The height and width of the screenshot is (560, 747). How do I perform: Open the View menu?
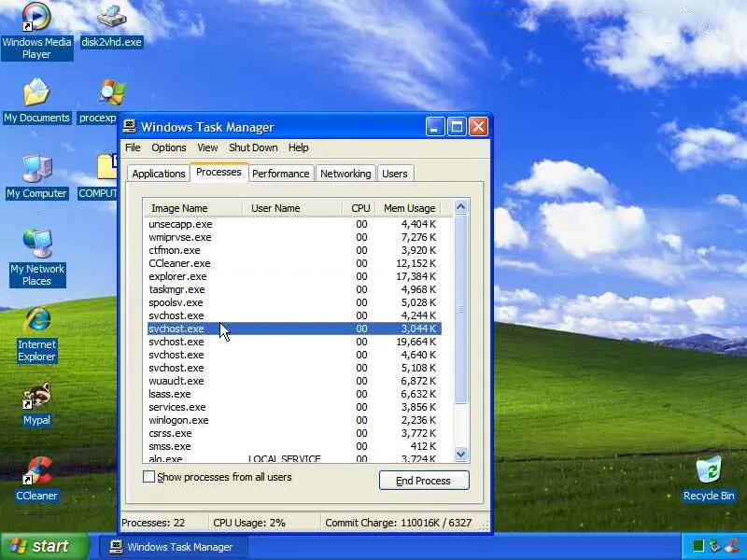(x=207, y=147)
